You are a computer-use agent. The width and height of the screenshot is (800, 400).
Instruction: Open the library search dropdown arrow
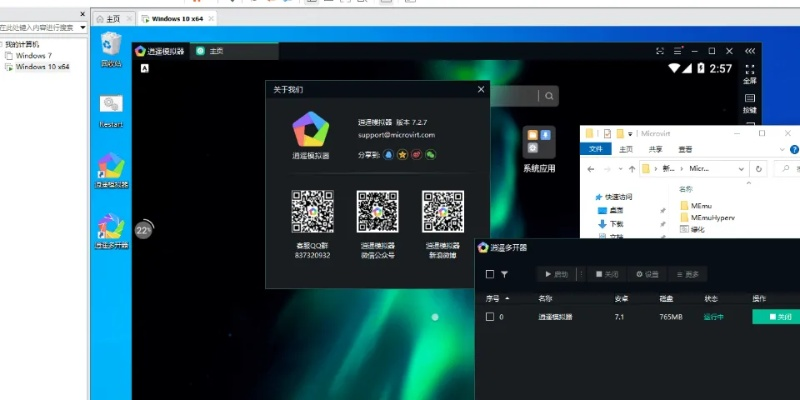[x=81, y=28]
